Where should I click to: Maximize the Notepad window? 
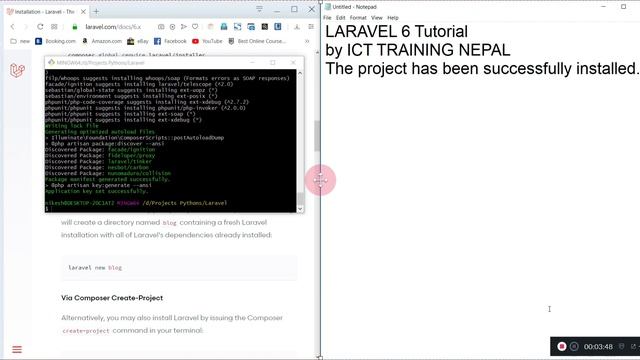[623, 7]
